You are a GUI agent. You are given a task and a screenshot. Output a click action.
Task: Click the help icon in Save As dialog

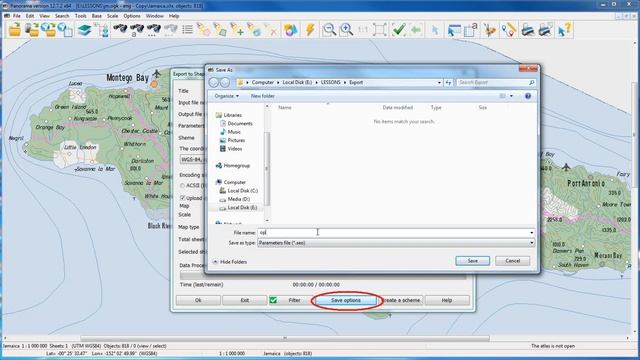[528, 96]
